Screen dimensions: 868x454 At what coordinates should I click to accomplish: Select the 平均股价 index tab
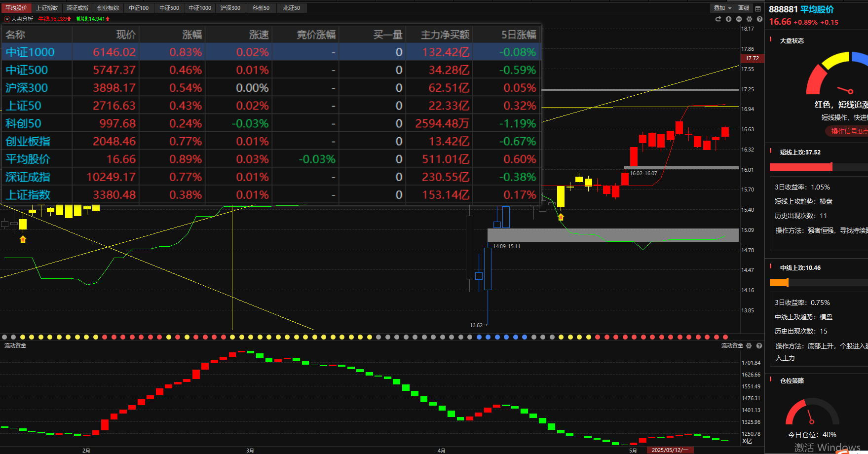[16, 8]
